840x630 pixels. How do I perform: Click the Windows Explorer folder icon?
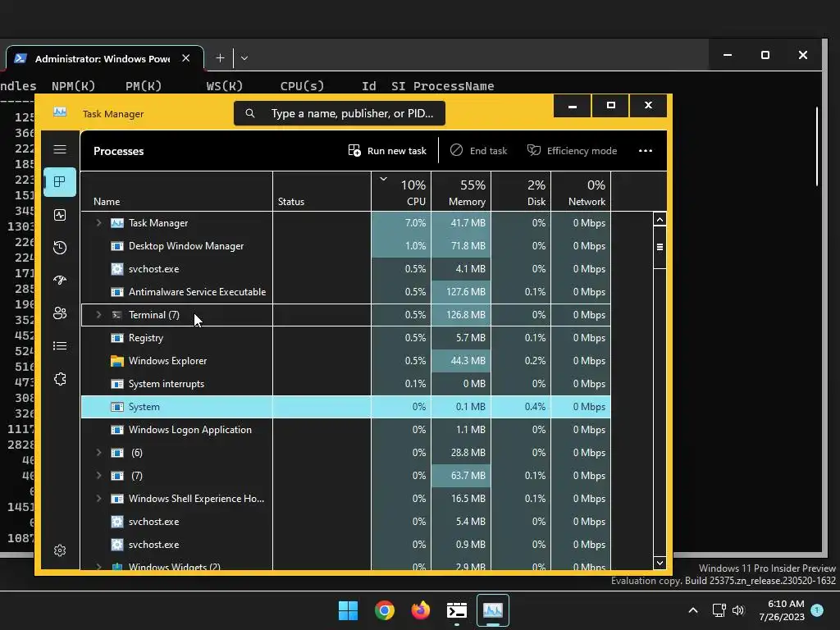[116, 361]
